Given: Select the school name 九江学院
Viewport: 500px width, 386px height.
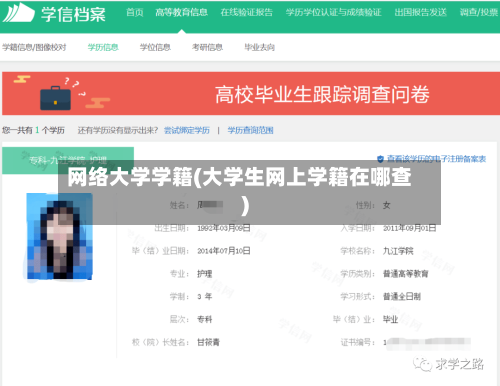Looking at the screenshot, I should (x=398, y=251).
